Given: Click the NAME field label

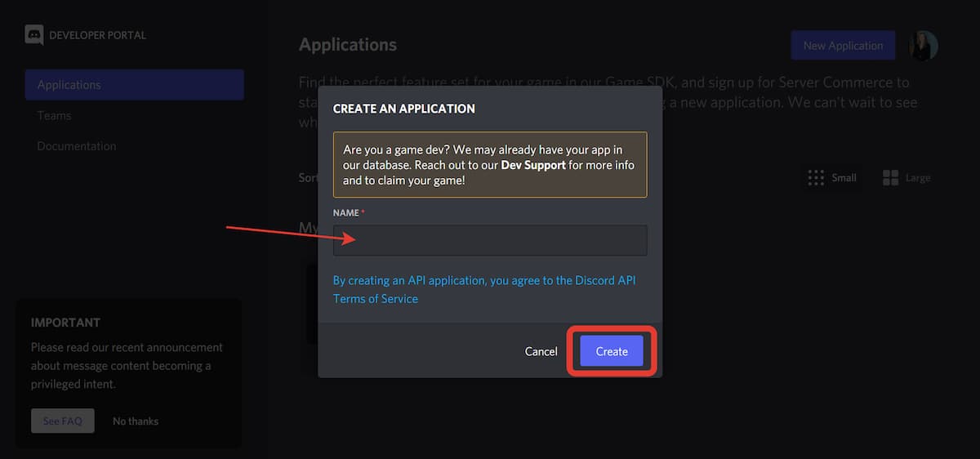Looking at the screenshot, I should [346, 212].
